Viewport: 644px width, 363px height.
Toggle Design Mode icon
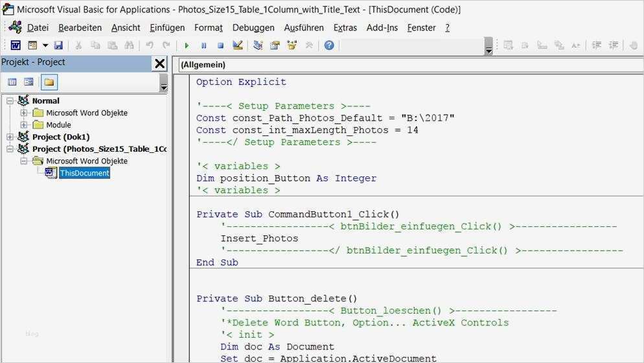[x=237, y=45]
